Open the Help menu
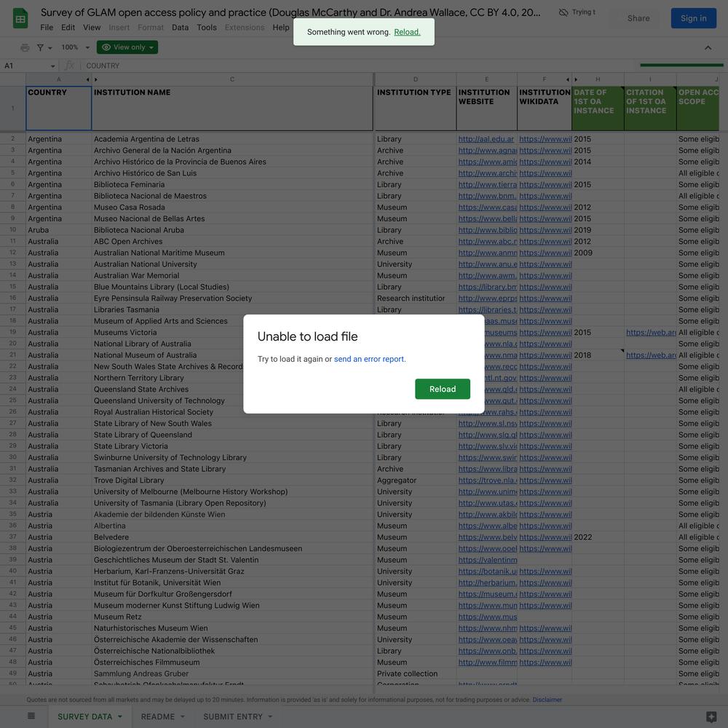728x728 pixels. [281, 28]
